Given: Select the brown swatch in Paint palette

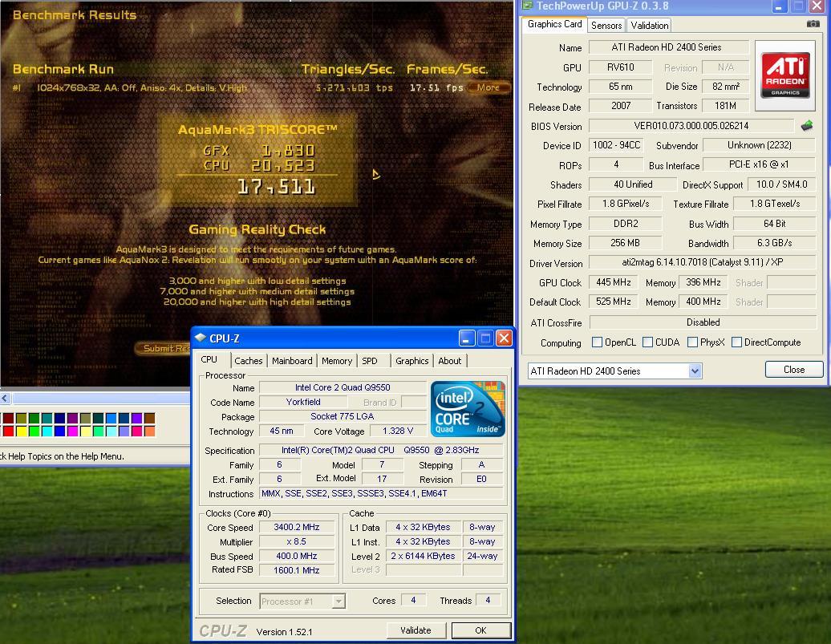Looking at the screenshot, I should [149, 418].
